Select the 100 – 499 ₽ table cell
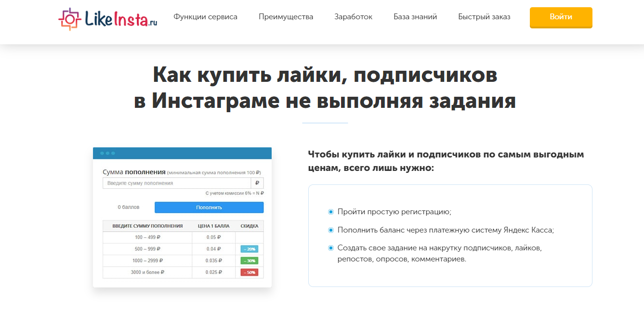 click(147, 237)
